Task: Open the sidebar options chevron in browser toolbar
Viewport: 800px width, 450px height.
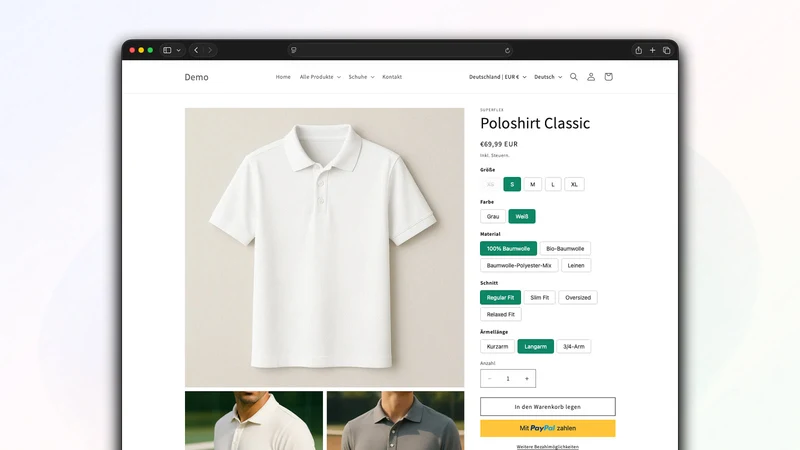Action: [x=179, y=50]
